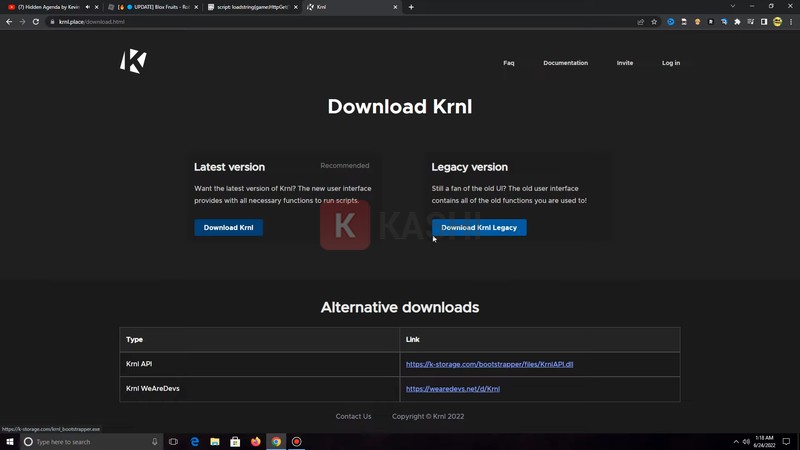Click the Download Krnl Legacy button
The width and height of the screenshot is (800, 450).
point(479,228)
